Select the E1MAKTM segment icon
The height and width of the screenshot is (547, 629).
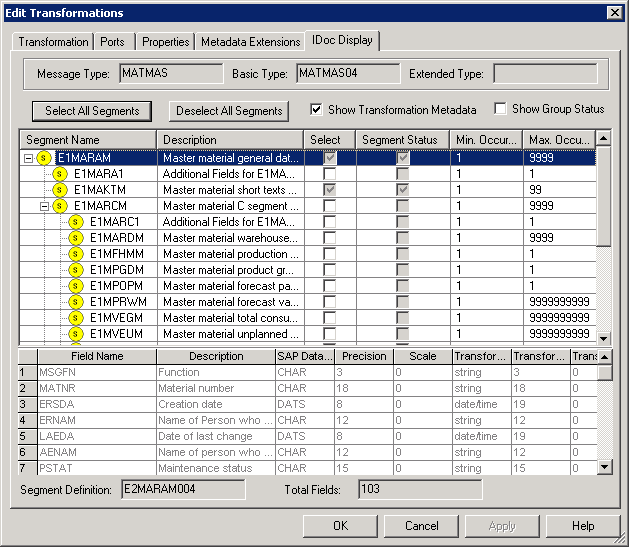(60, 190)
